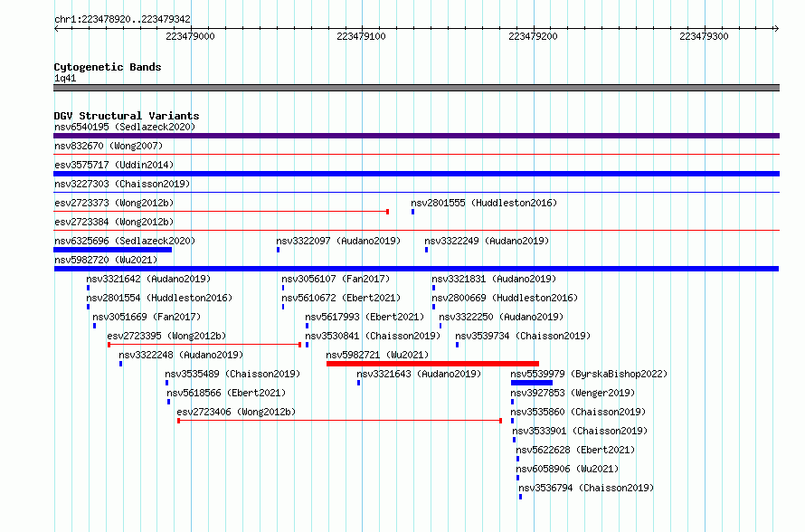Click nsv3536794 (Chaisson2019) label
Viewport: 805px width, 532px height.
point(586,488)
